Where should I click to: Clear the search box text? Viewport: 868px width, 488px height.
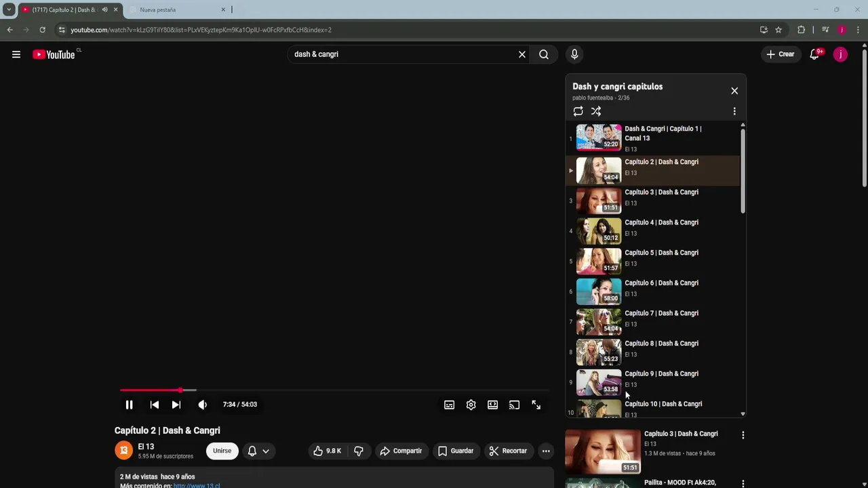click(522, 54)
